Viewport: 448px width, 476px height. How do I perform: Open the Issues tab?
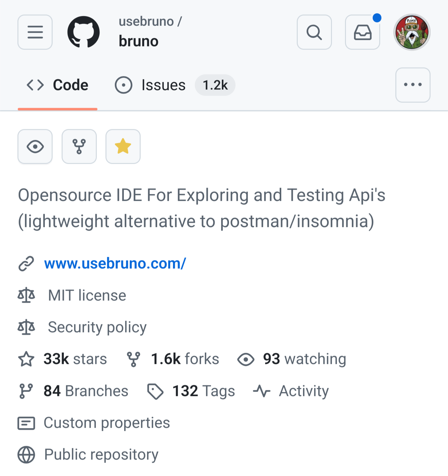click(175, 85)
